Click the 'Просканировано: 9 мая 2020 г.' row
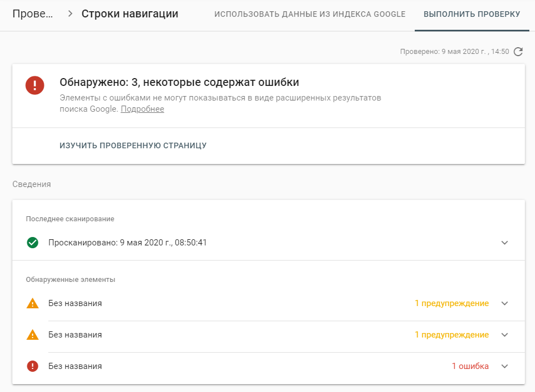This screenshot has width=535, height=392. [128, 243]
